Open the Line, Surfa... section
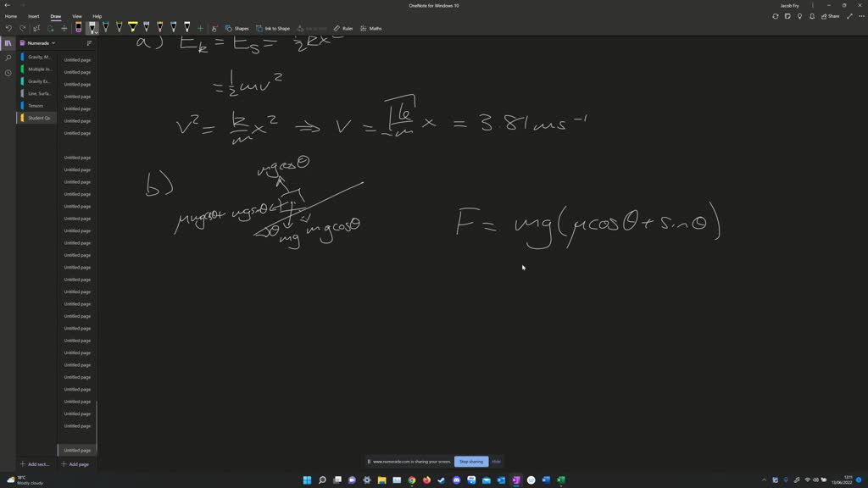This screenshot has height=488, width=868. (37, 93)
